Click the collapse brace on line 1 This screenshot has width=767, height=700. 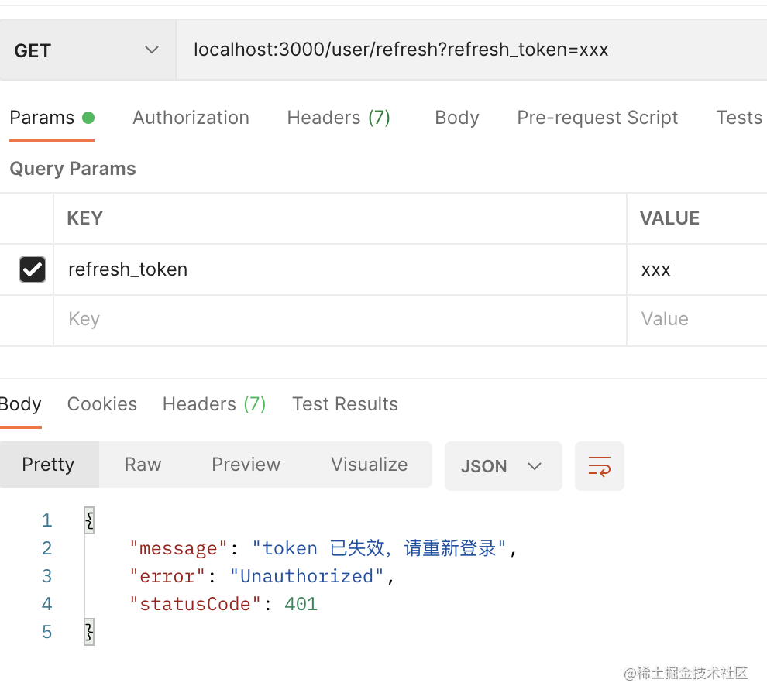(x=89, y=521)
